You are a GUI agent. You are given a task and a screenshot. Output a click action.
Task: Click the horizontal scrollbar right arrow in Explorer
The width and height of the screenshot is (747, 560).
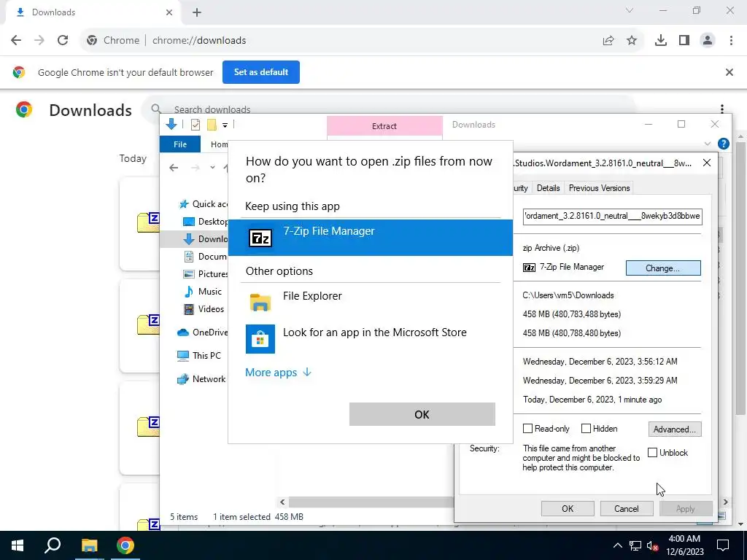726,502
